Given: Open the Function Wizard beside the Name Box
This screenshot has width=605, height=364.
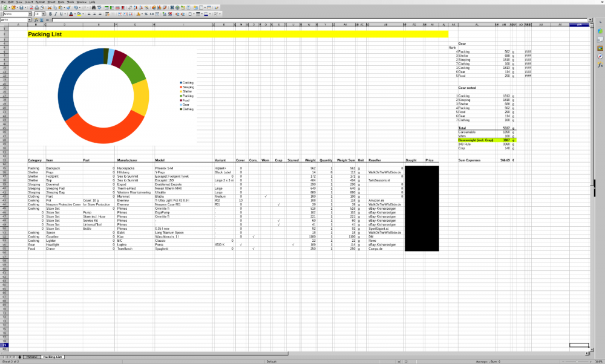Looking at the screenshot, I should [36, 19].
